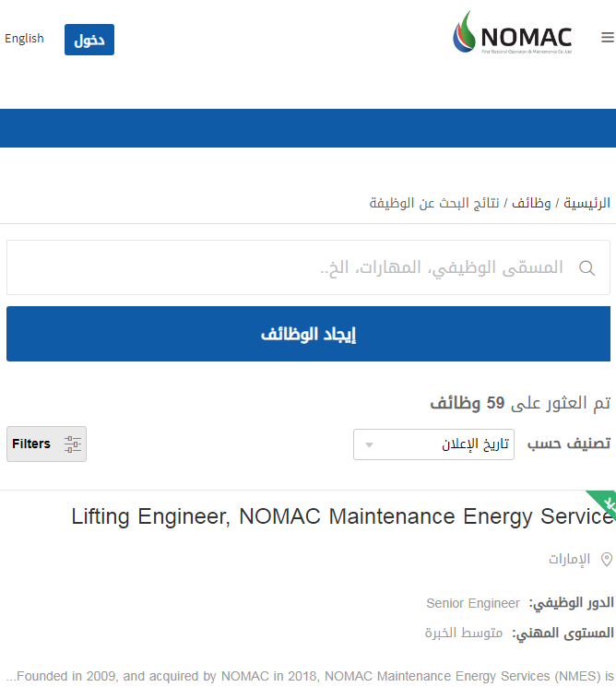Open the Lifting Engineer job listing
The height and width of the screenshot is (687, 616).
pos(342,516)
